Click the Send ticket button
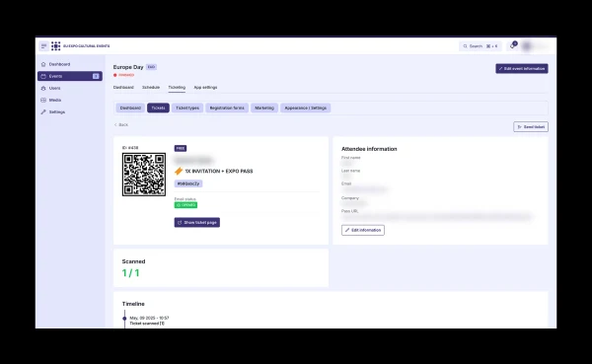 531,127
